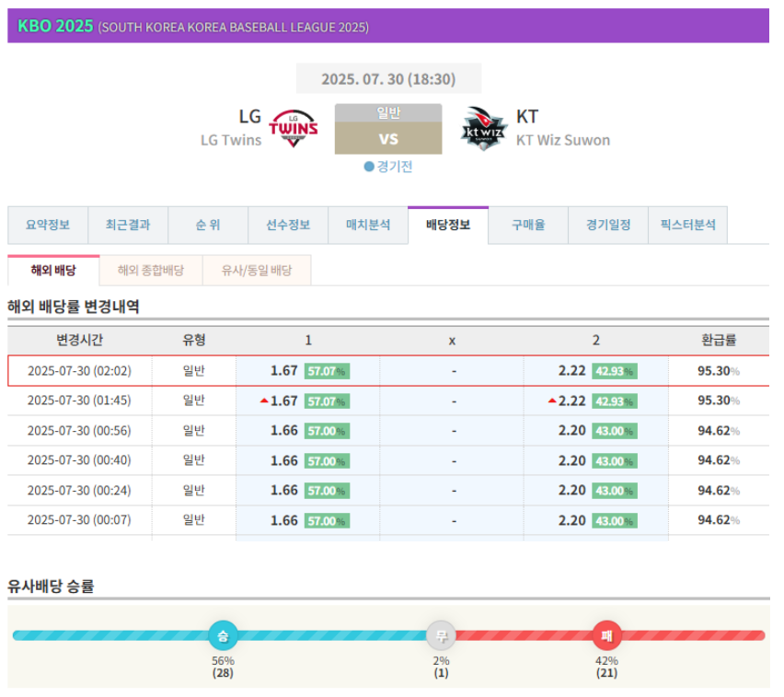Click 95.30% refund rate in 02:02 row
The width and height of the screenshot is (784, 697).
click(x=719, y=371)
